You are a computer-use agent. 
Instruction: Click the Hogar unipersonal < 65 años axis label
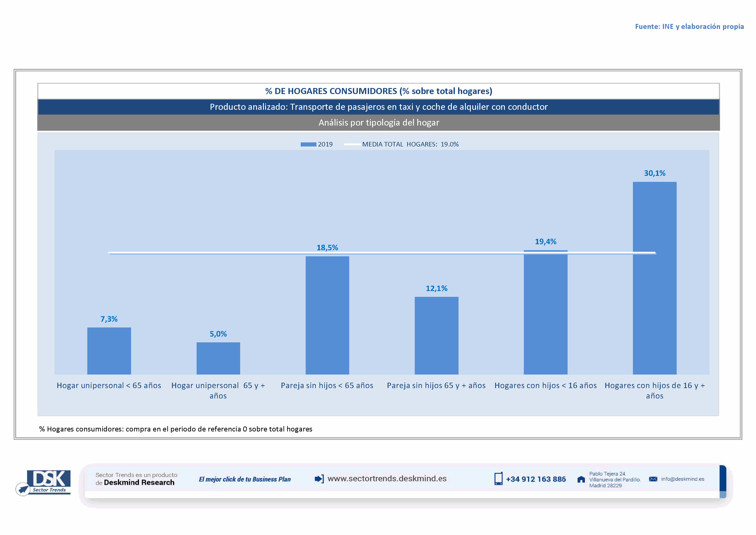(109, 386)
